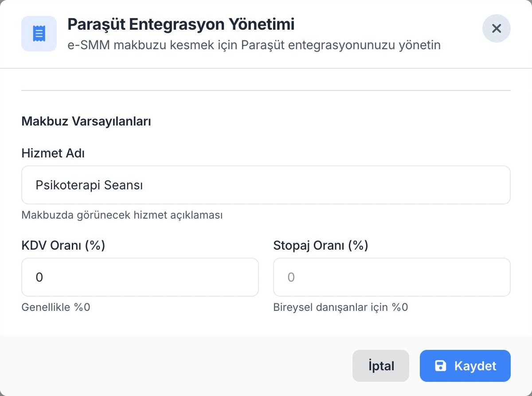This screenshot has width=532, height=396.
Task: Click the Paraşüt Entegrasyon Yönetimi title
Action: click(181, 24)
